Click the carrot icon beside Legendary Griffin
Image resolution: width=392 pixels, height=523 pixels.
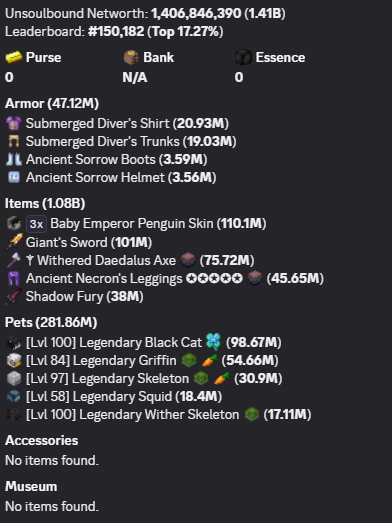[x=210, y=360]
